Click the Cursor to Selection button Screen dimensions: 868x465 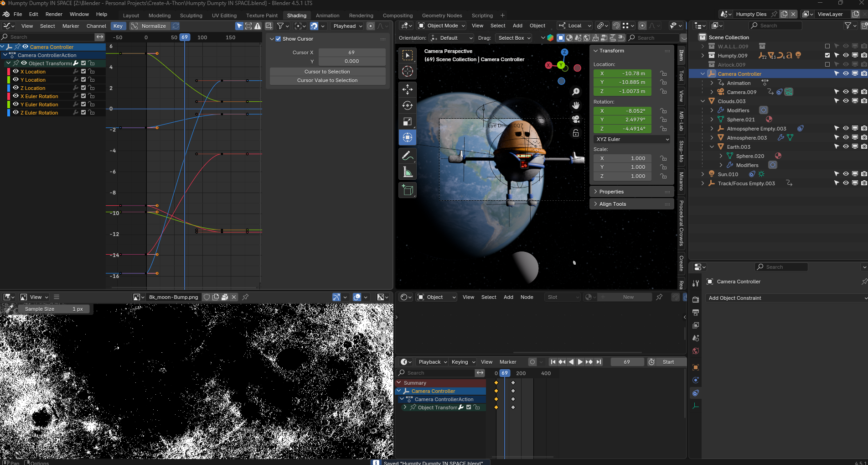pos(327,72)
